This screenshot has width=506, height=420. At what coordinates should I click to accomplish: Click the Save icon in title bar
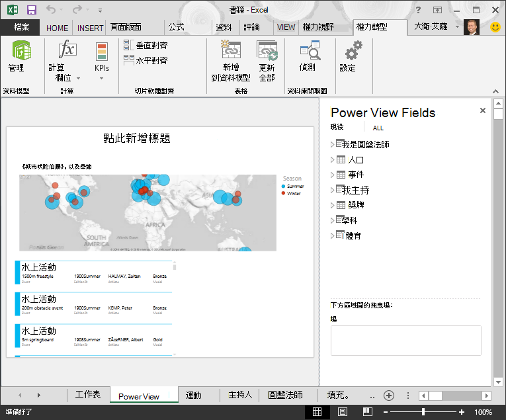coord(31,10)
